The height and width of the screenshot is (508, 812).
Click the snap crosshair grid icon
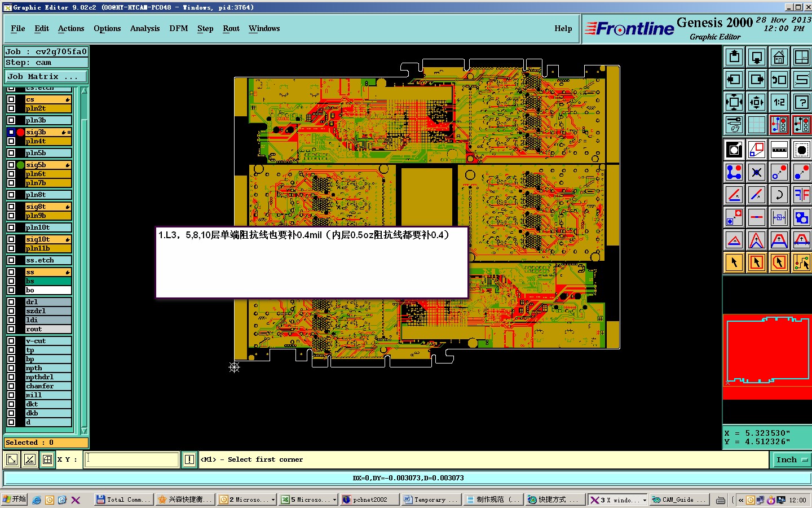click(47, 459)
